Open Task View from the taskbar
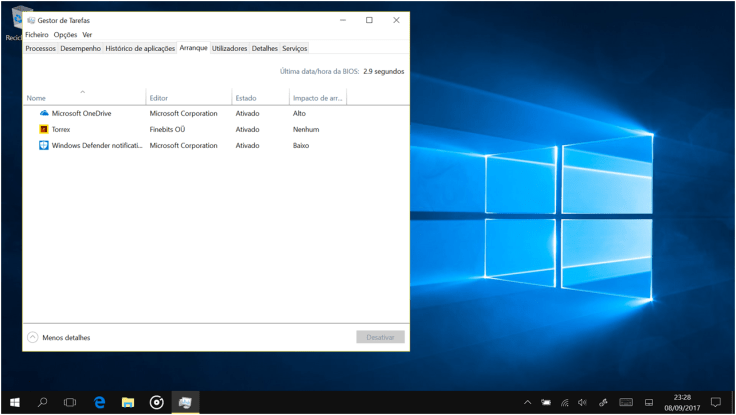 [x=71, y=402]
